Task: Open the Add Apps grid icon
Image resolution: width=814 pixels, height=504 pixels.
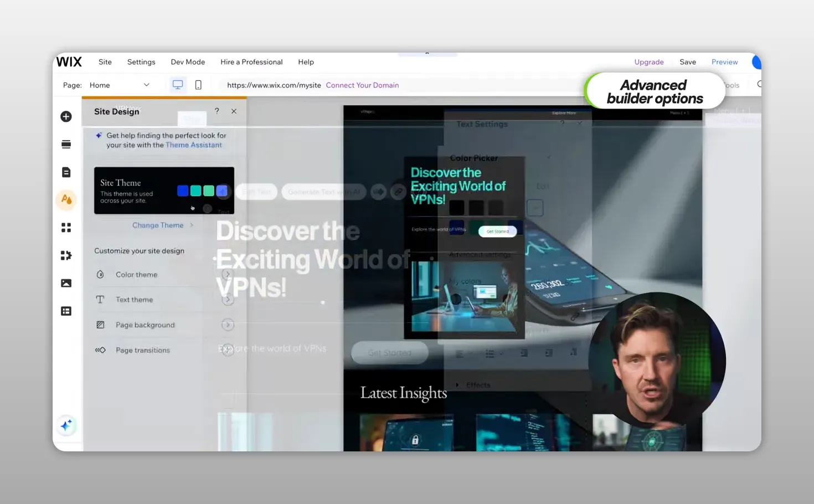Action: (66, 228)
